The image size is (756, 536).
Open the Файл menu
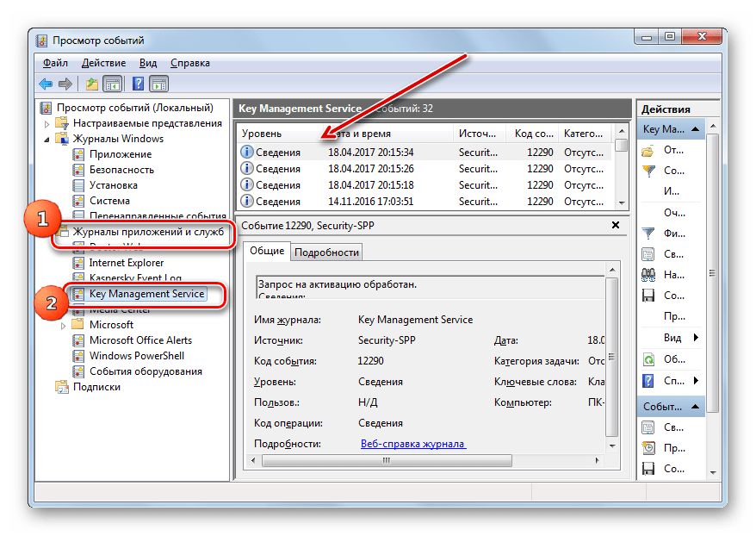(55, 63)
